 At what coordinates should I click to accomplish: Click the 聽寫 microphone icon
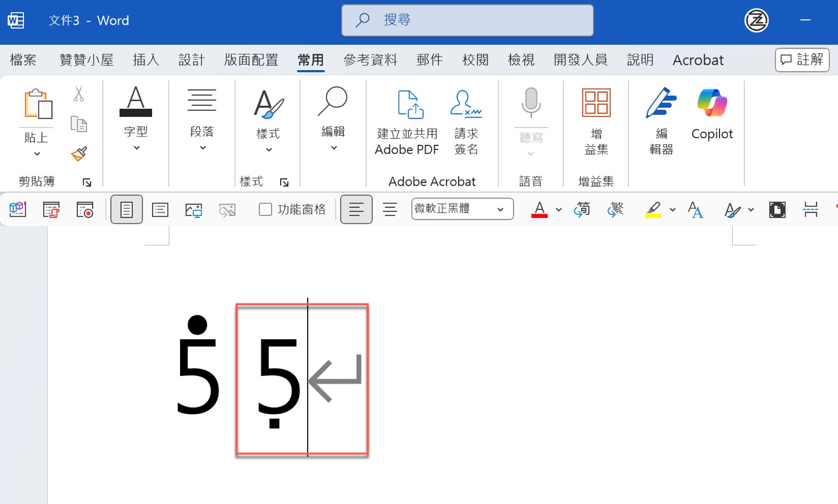[530, 103]
